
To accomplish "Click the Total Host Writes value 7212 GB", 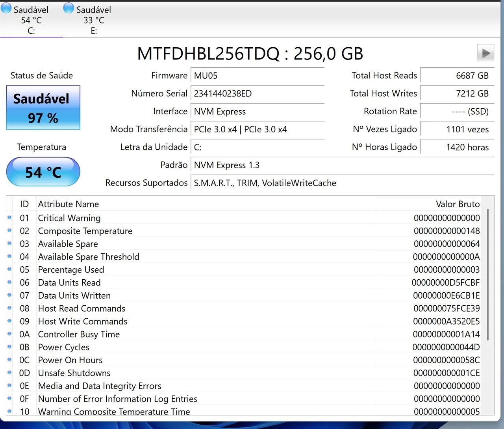I will (x=457, y=93).
